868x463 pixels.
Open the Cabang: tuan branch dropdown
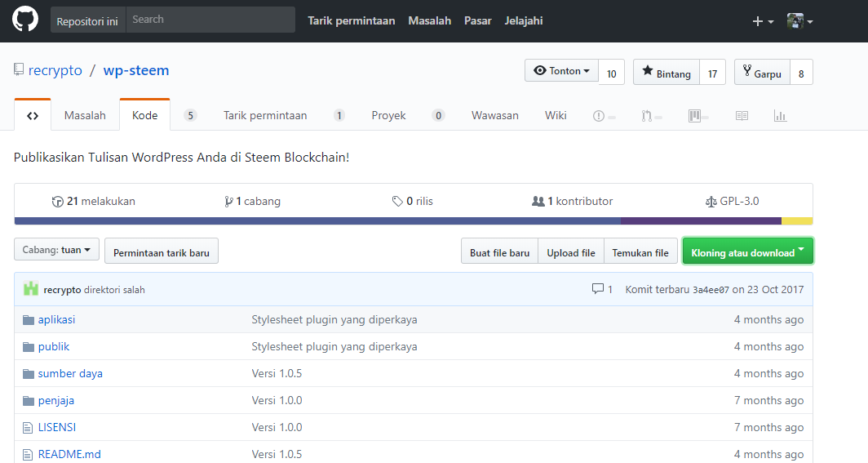point(56,250)
